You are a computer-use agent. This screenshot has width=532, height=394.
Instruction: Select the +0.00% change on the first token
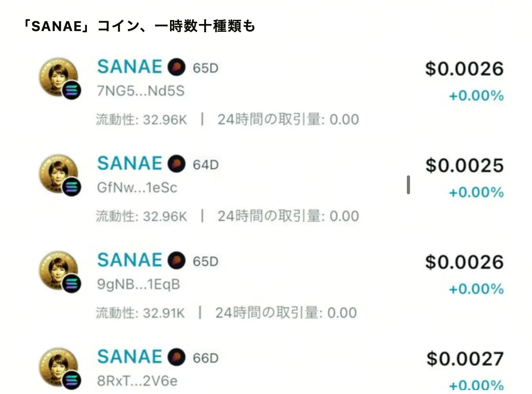476,95
